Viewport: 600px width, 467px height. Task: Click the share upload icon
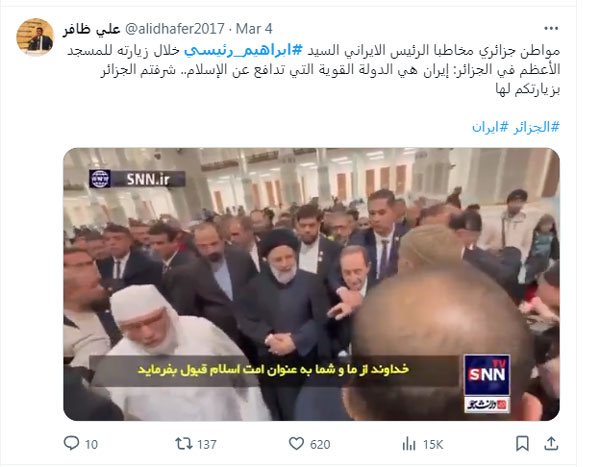point(551,443)
